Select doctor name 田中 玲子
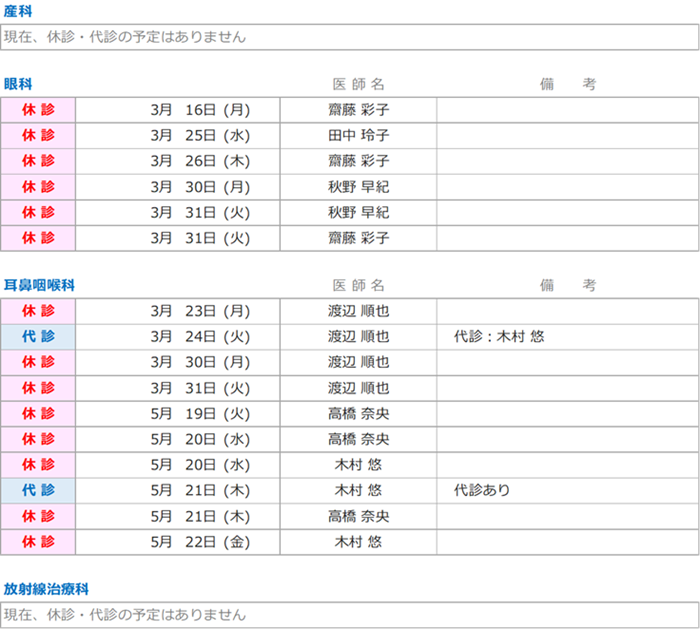The image size is (700, 629). 358,135
